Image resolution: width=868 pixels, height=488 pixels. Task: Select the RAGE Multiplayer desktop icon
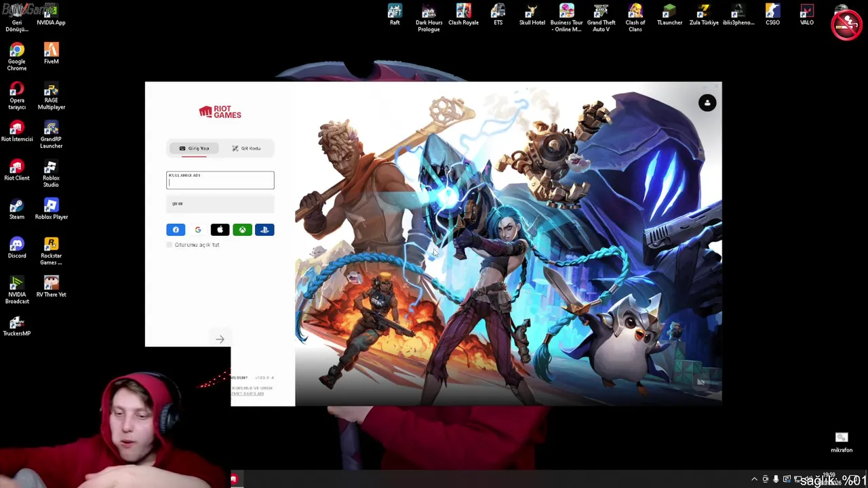pyautogui.click(x=51, y=96)
